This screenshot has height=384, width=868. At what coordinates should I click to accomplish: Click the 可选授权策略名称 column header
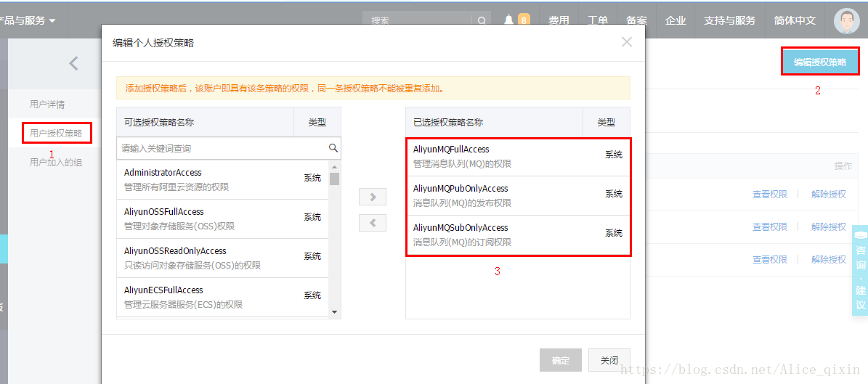click(205, 122)
